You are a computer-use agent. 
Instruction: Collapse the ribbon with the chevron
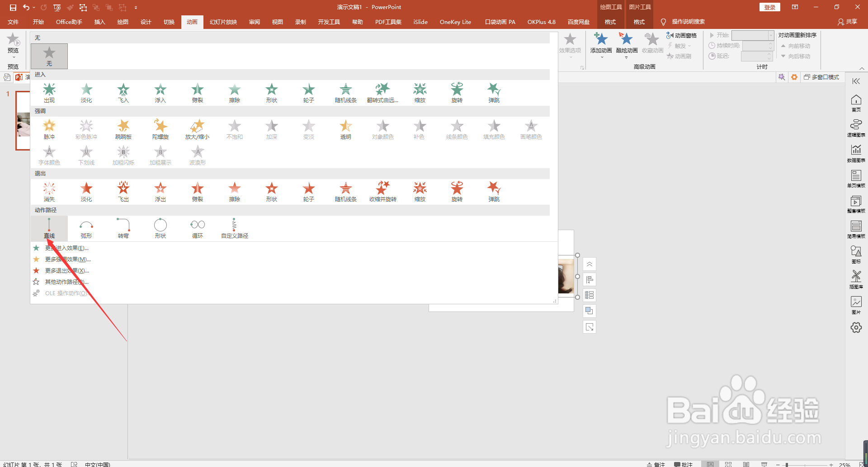[x=862, y=68]
